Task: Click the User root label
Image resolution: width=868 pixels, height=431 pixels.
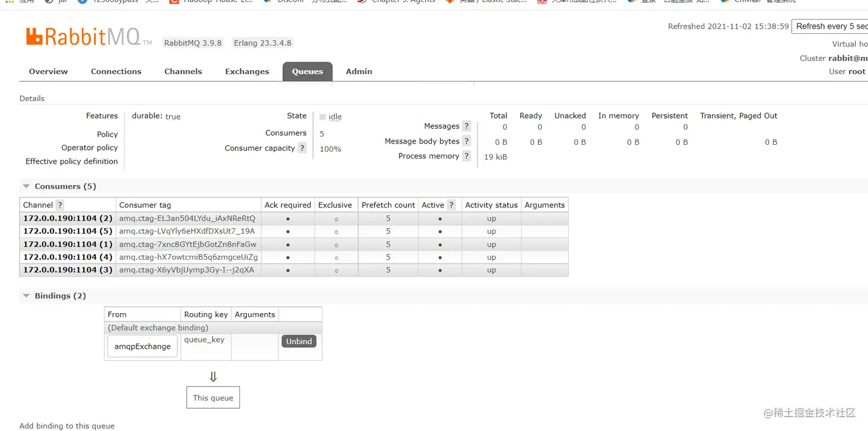Action: 847,71
